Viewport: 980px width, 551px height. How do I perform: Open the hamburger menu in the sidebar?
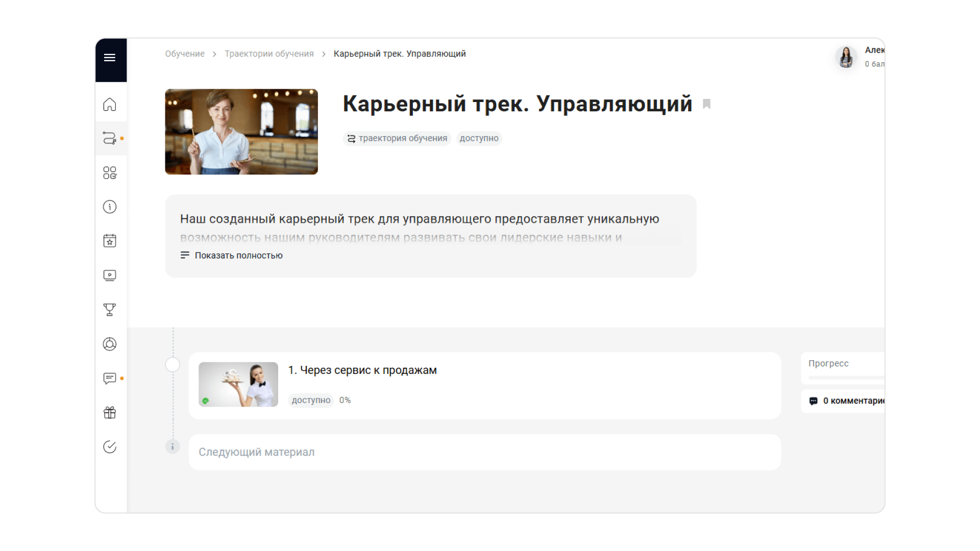[x=109, y=58]
